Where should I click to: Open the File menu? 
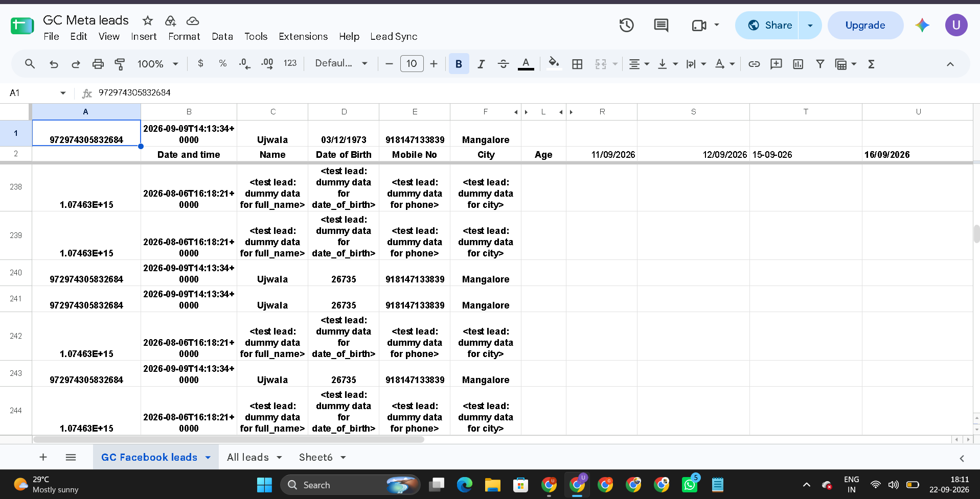click(x=51, y=36)
